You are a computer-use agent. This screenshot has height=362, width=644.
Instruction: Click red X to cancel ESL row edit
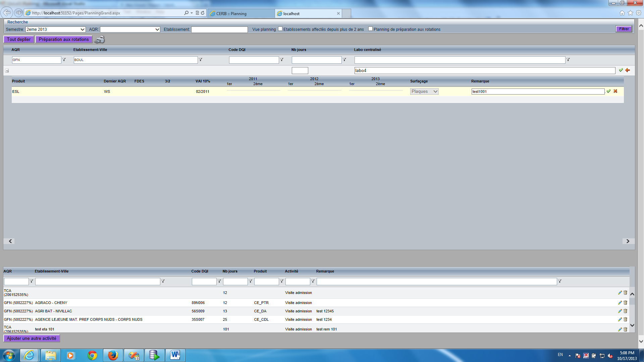(x=615, y=91)
